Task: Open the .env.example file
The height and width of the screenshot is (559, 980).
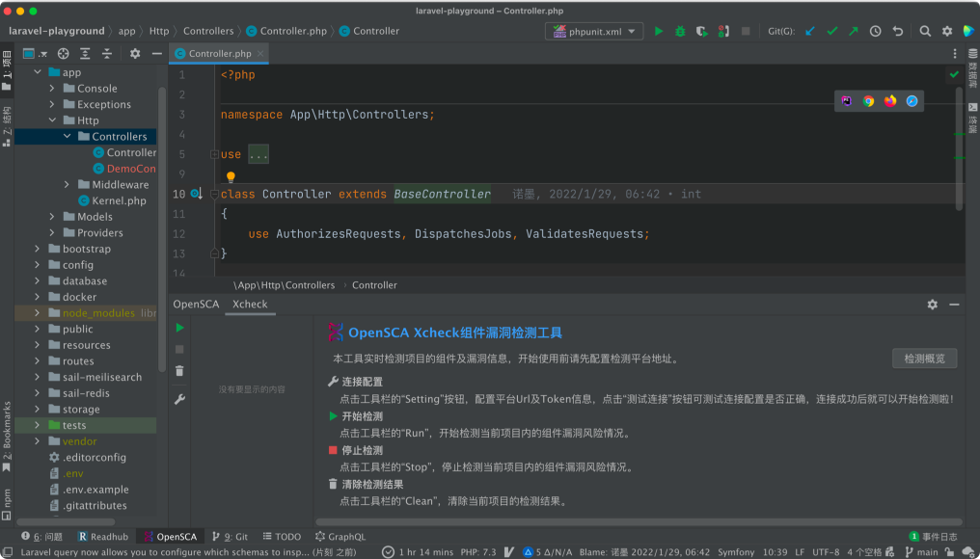Action: 89,490
